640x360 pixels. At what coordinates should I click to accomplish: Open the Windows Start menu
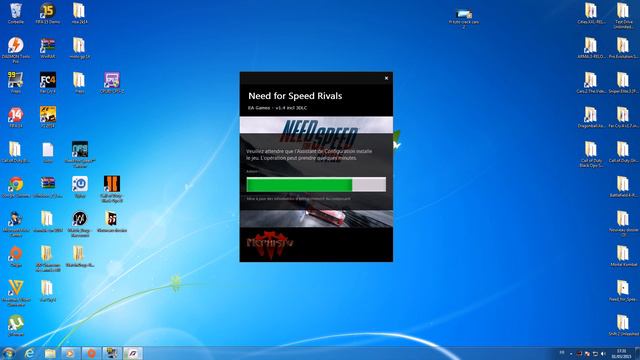point(8,353)
